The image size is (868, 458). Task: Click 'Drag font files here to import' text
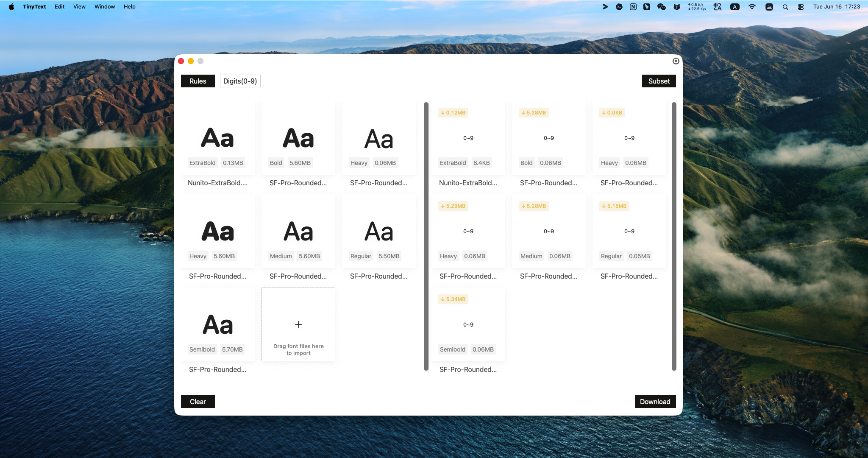[298, 349]
